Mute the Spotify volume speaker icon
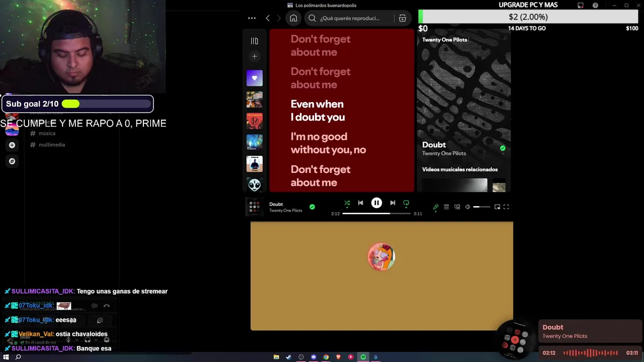Image resolution: width=644 pixels, height=362 pixels. pyautogui.click(x=467, y=207)
